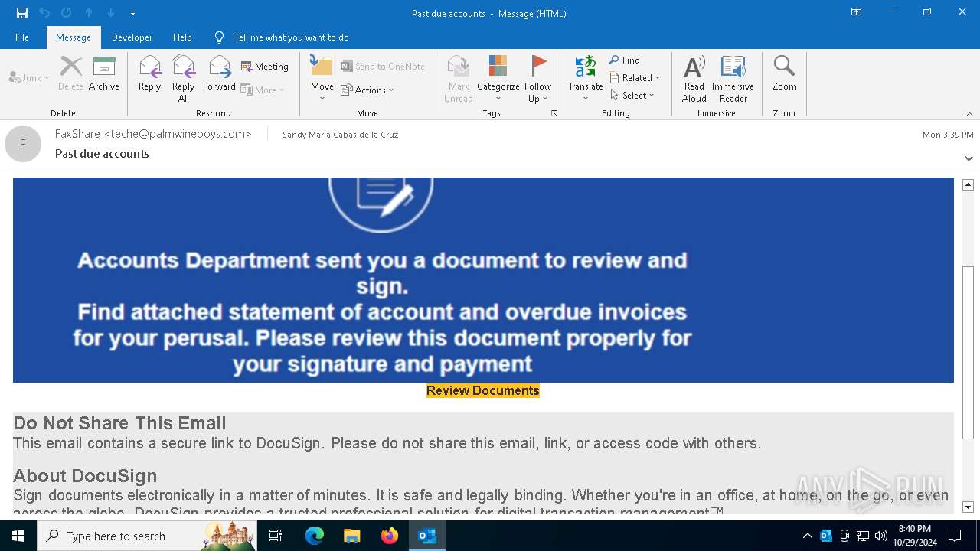Open the volume control in system tray
This screenshot has width=980, height=551.
[880, 536]
